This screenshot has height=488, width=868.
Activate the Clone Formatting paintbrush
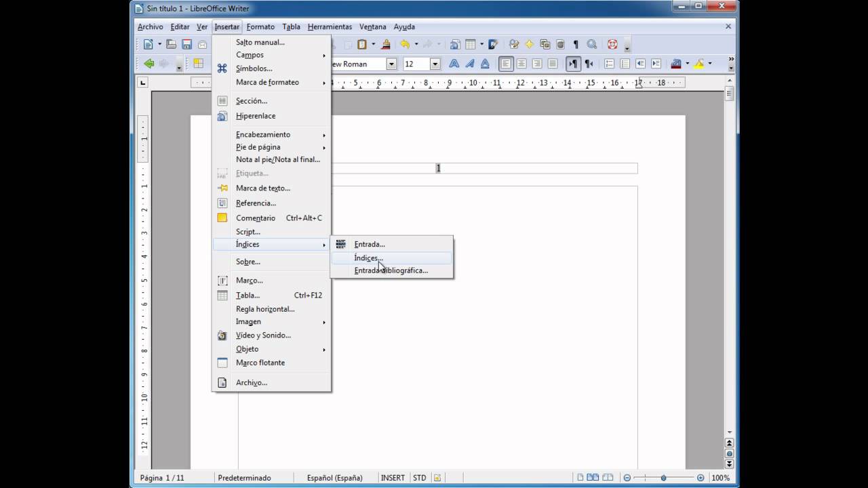(x=386, y=45)
